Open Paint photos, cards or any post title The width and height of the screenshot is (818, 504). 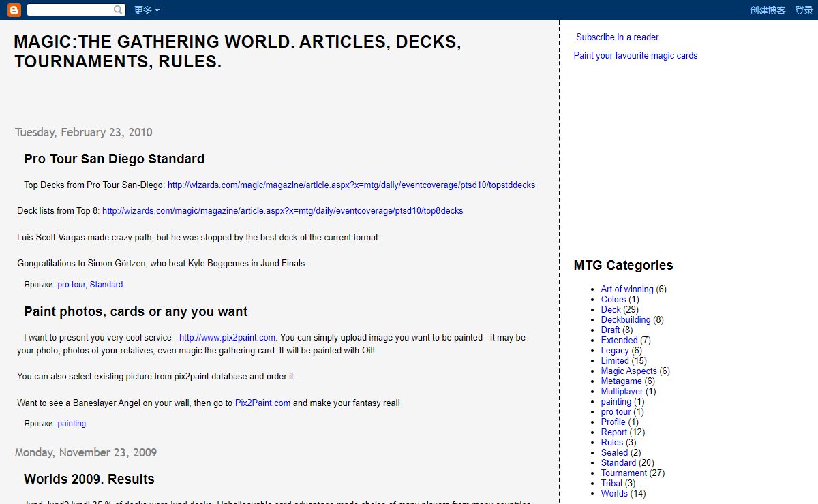tap(136, 311)
